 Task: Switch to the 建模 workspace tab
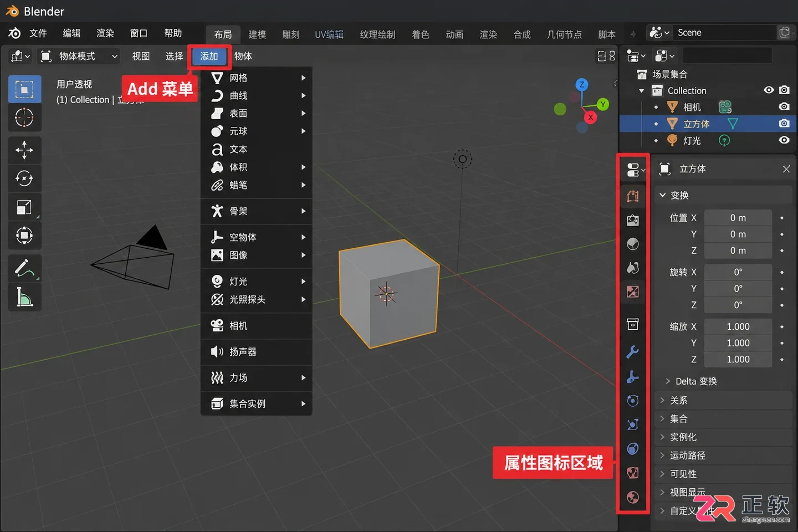pyautogui.click(x=257, y=34)
